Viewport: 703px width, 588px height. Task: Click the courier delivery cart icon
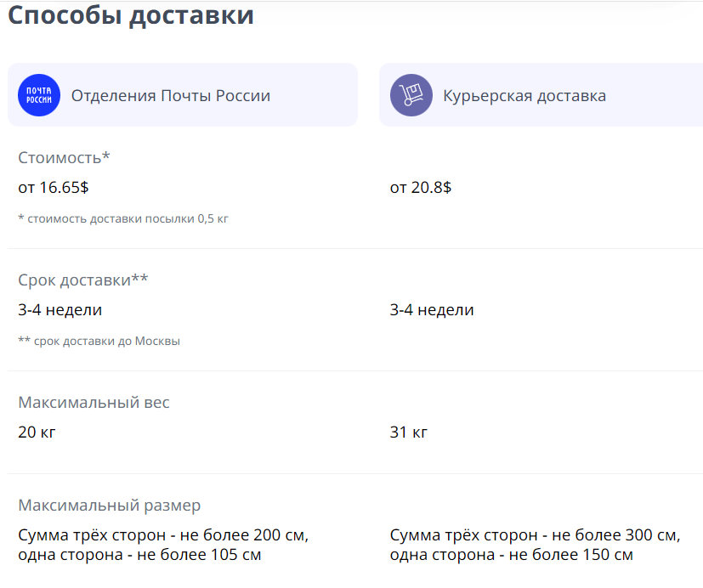click(411, 95)
